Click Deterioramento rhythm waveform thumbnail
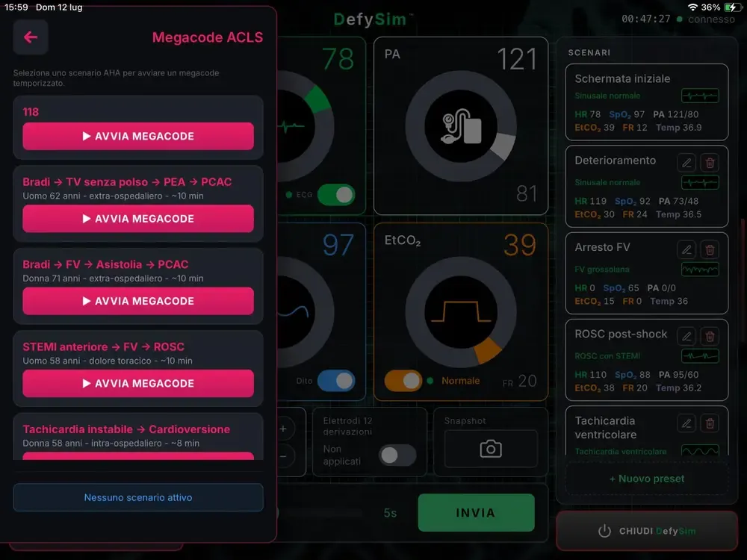747x560 pixels. tap(700, 182)
